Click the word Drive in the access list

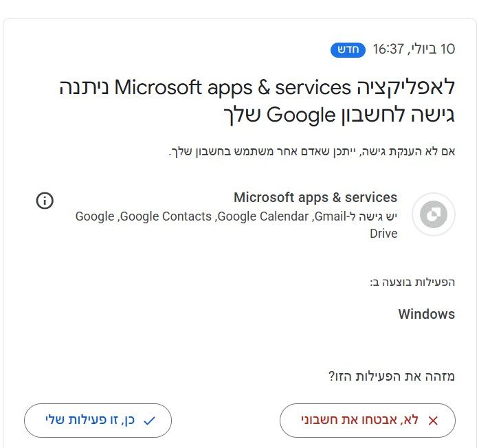click(383, 234)
